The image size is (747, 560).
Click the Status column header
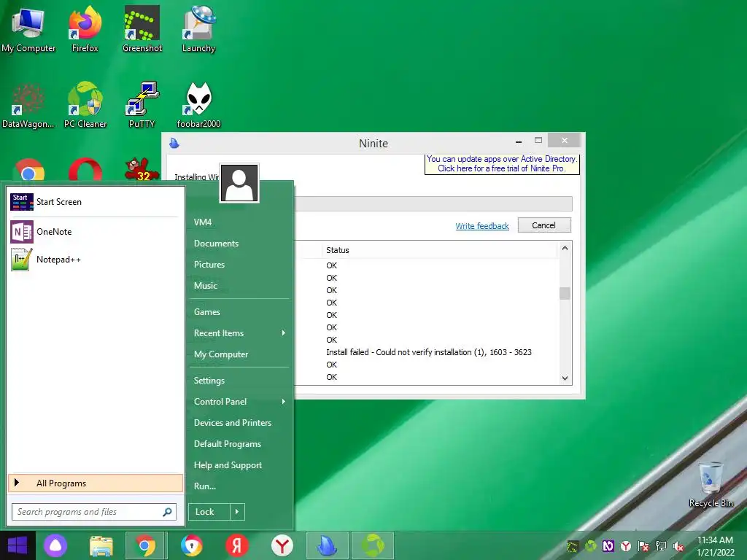click(337, 250)
